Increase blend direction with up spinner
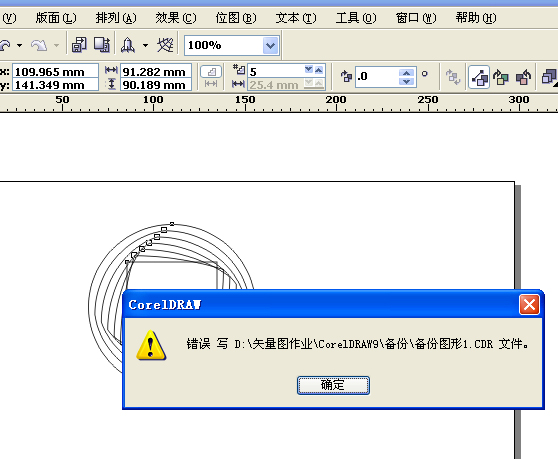The width and height of the screenshot is (558, 459). pyautogui.click(x=406, y=73)
